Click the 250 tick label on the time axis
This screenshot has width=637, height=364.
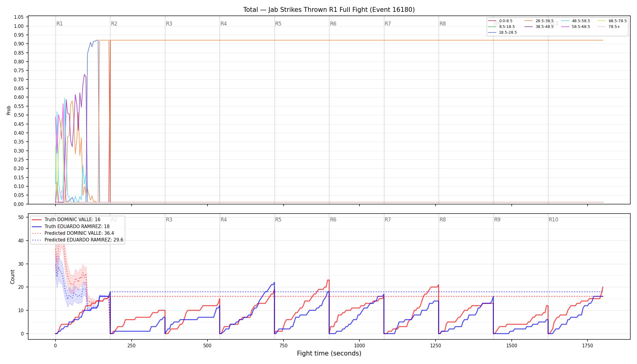[x=131, y=345]
